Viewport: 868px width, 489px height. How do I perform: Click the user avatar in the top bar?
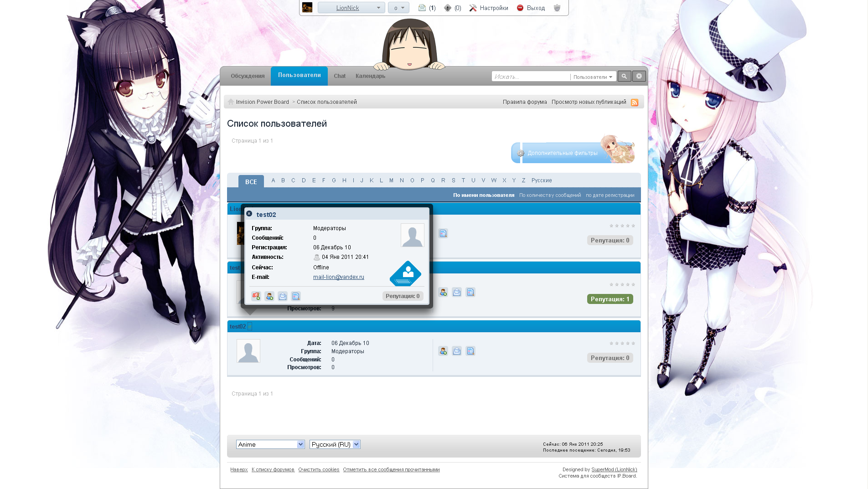pos(307,7)
